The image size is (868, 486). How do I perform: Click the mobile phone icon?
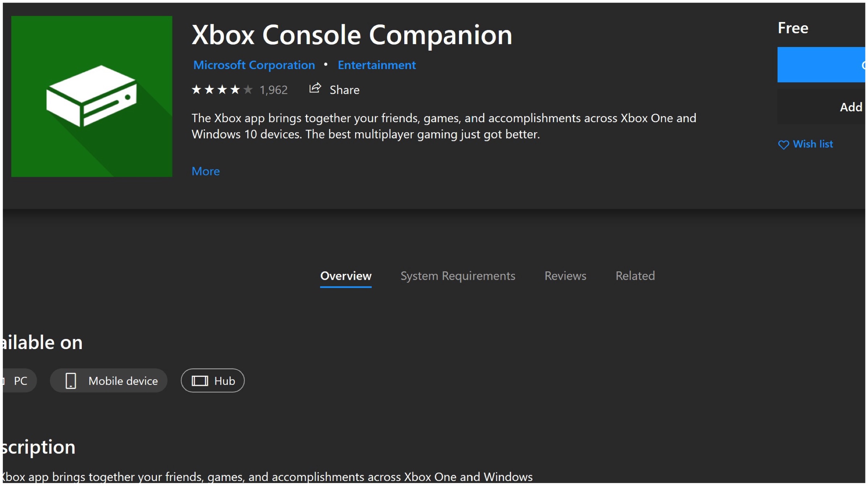[71, 381]
